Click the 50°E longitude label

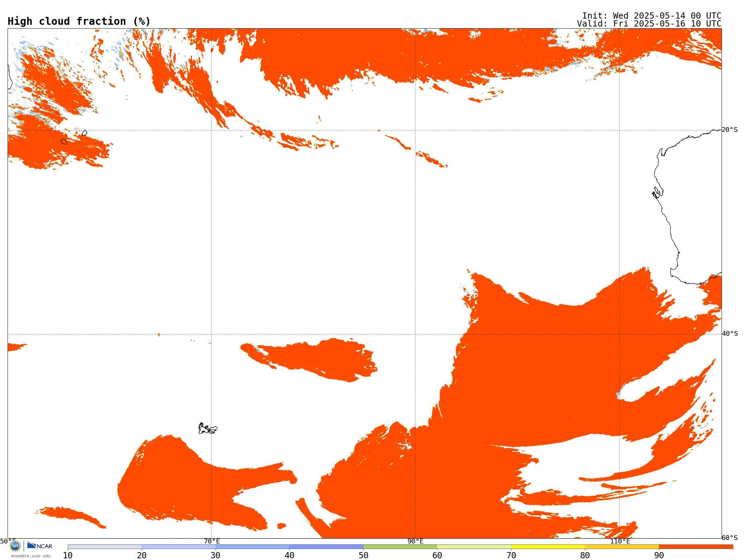(x=8, y=541)
